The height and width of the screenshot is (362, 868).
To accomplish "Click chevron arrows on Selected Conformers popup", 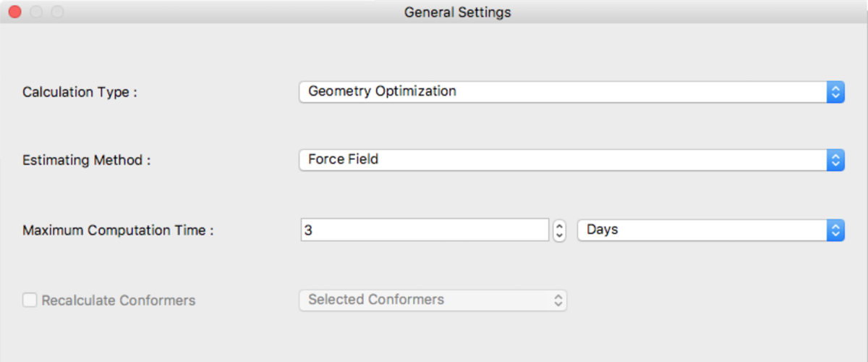I will [558, 300].
